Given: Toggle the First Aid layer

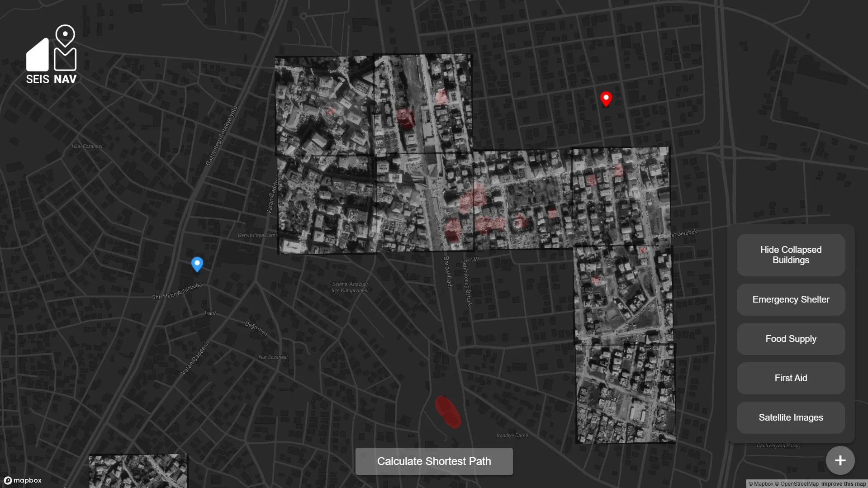Looking at the screenshot, I should pyautogui.click(x=791, y=378).
